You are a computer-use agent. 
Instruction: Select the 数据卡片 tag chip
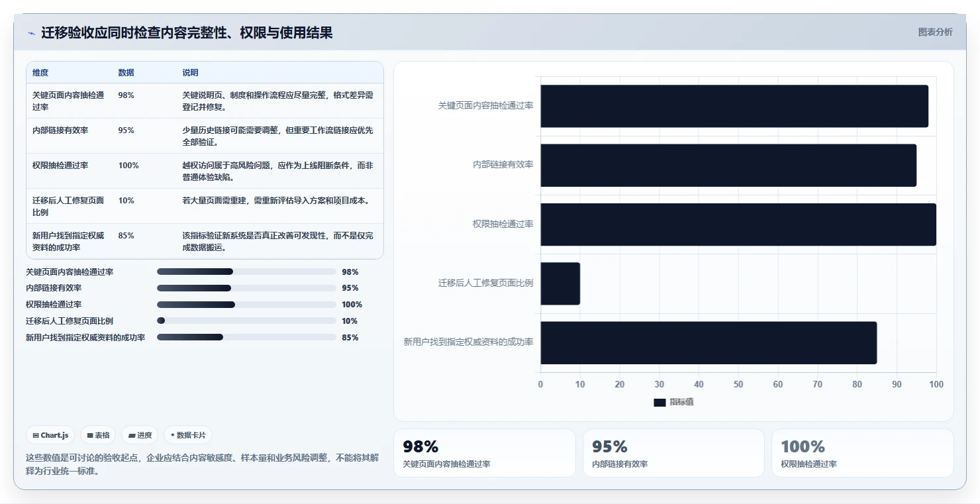click(x=188, y=435)
